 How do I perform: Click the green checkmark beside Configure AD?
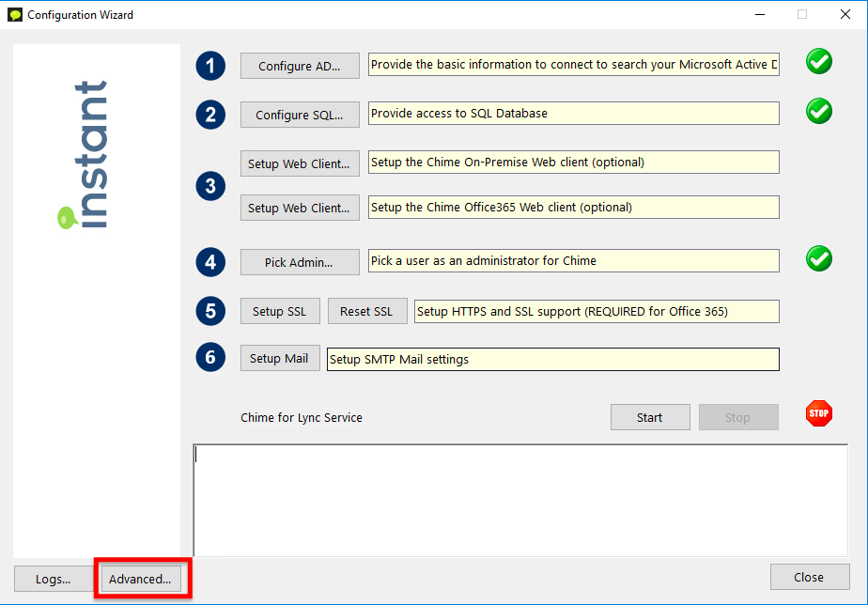click(x=819, y=61)
